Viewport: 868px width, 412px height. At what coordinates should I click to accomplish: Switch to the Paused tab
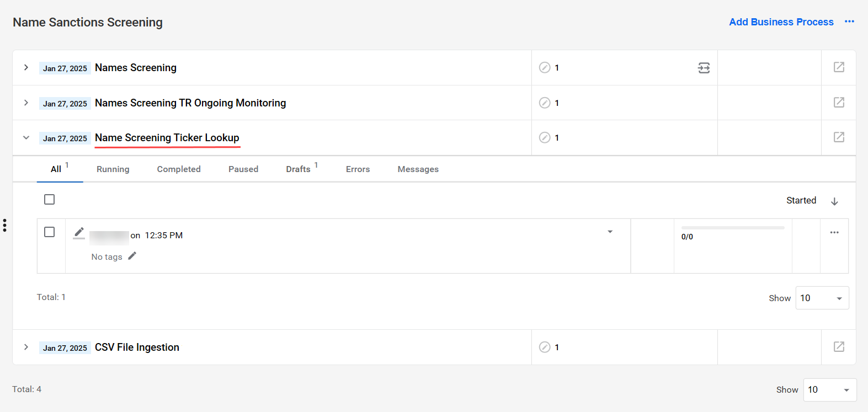pyautogui.click(x=243, y=169)
